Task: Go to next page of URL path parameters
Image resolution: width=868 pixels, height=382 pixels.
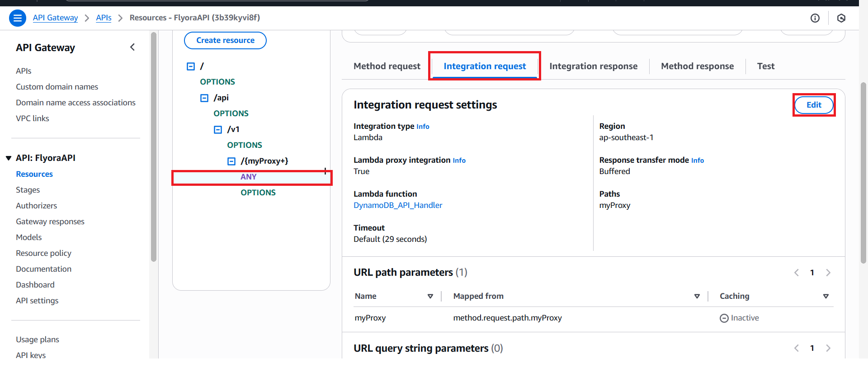Action: coord(828,273)
